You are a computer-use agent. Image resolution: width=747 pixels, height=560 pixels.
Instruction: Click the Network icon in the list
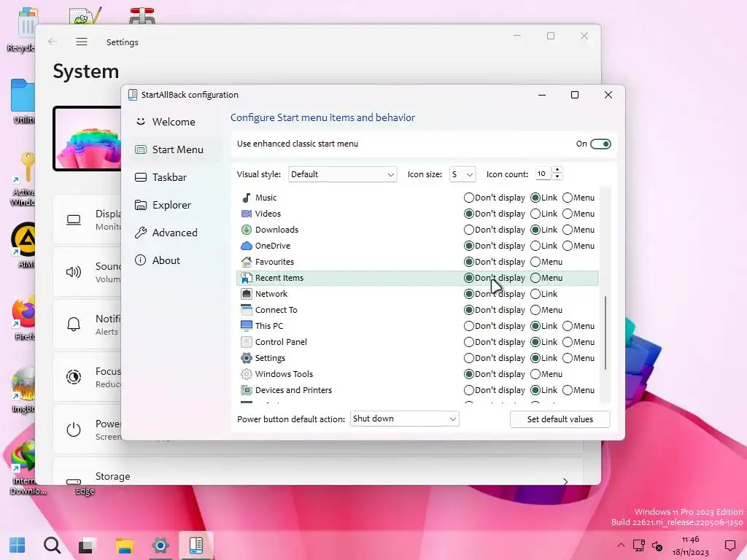point(247,294)
